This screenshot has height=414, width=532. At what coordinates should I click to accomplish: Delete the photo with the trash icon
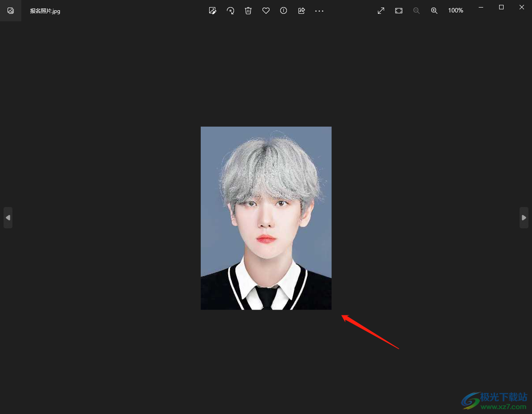click(248, 11)
